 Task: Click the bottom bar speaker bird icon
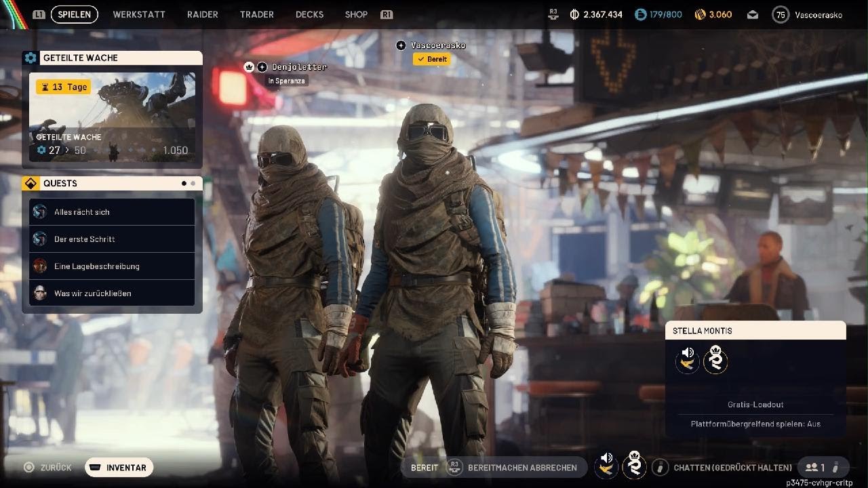[x=606, y=466]
